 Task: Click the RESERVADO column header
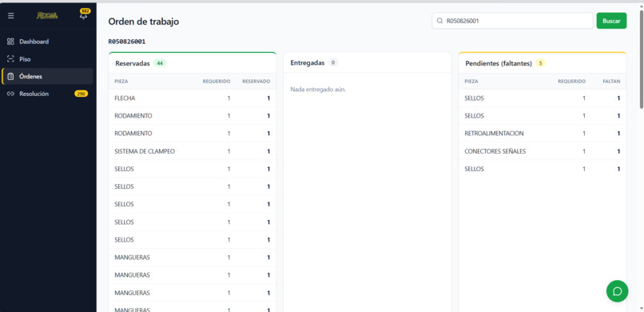pos(256,82)
